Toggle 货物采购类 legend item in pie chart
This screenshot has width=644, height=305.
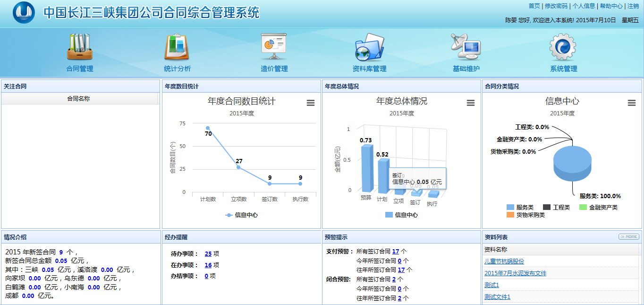point(525,215)
